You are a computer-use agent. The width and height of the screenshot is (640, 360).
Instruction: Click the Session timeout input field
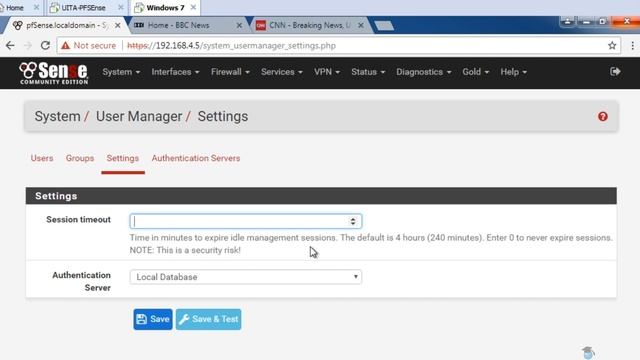245,221
